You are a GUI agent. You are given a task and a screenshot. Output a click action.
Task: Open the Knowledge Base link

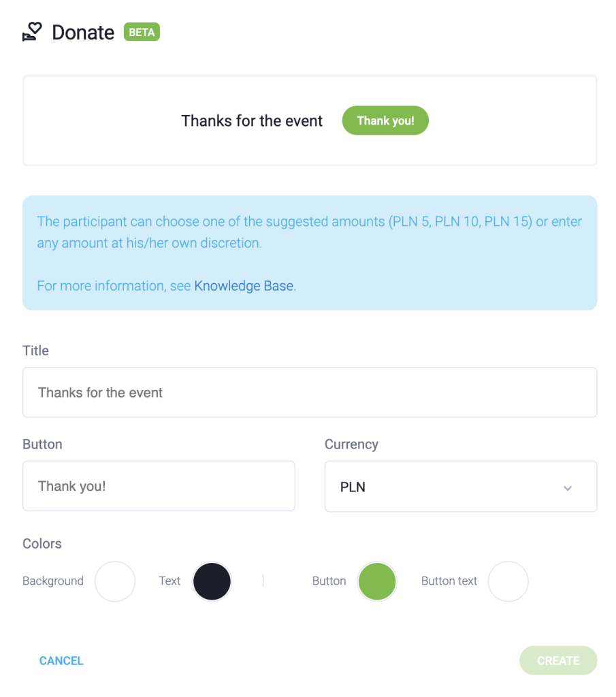click(x=244, y=286)
